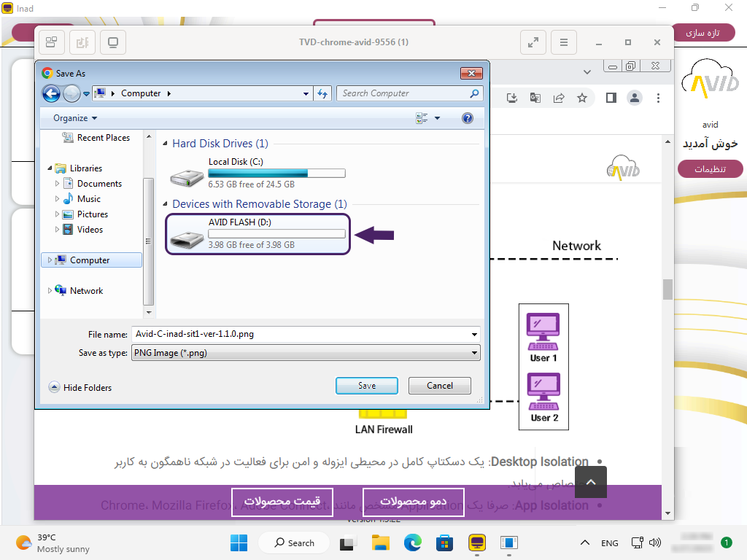Click the Forward arrow in Save As dialog
This screenshot has width=747, height=560.
point(72,94)
